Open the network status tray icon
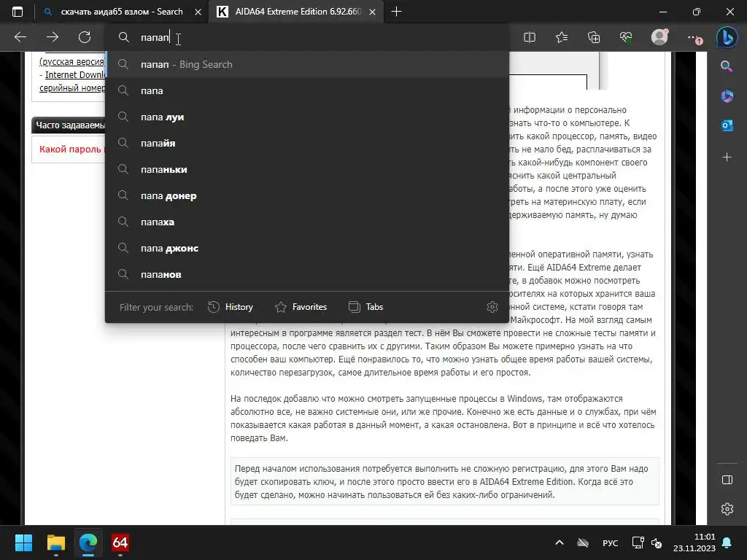This screenshot has height=560, width=747. [638, 542]
